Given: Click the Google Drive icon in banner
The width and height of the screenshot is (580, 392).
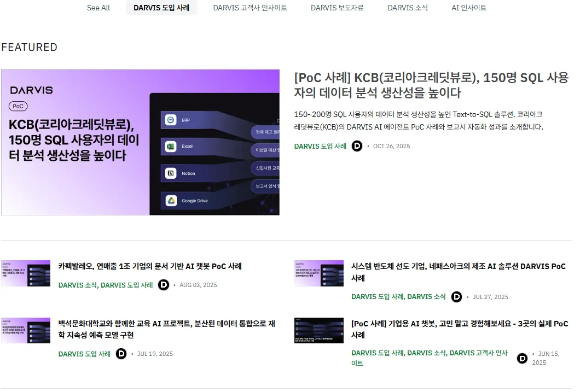Looking at the screenshot, I should [x=171, y=201].
